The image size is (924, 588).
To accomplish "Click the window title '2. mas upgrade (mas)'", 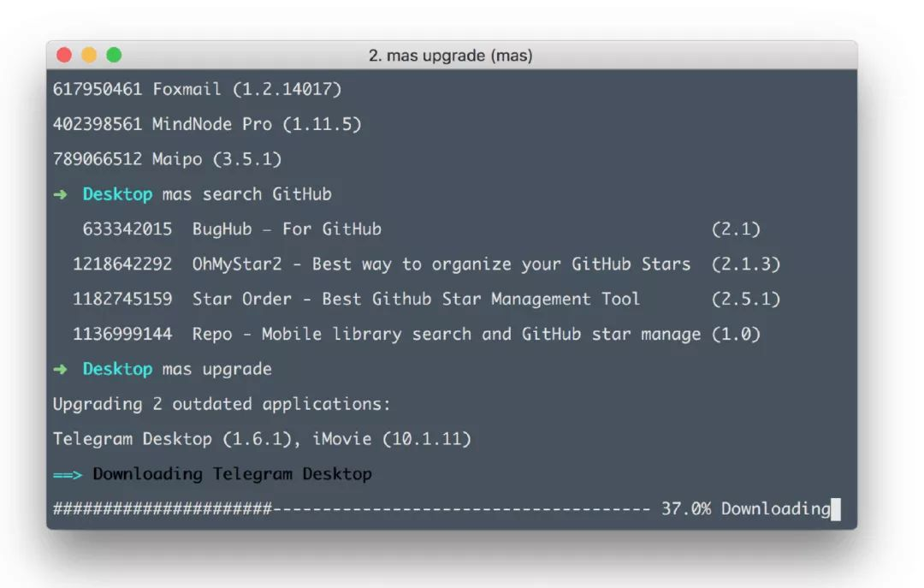I will (451, 56).
